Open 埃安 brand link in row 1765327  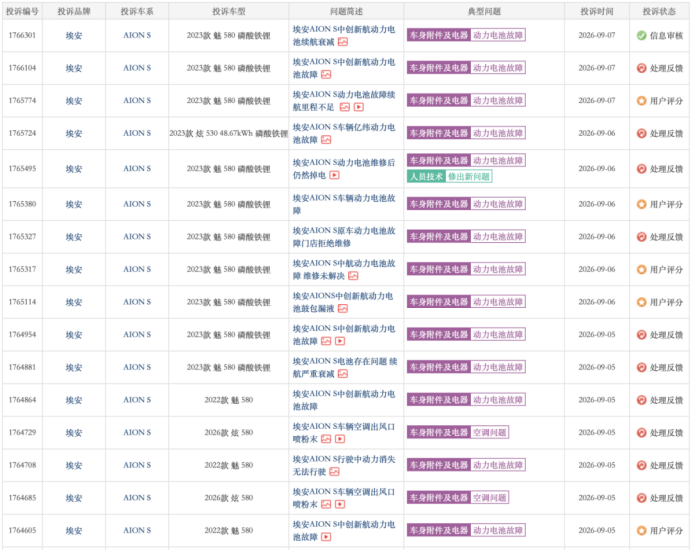74,237
